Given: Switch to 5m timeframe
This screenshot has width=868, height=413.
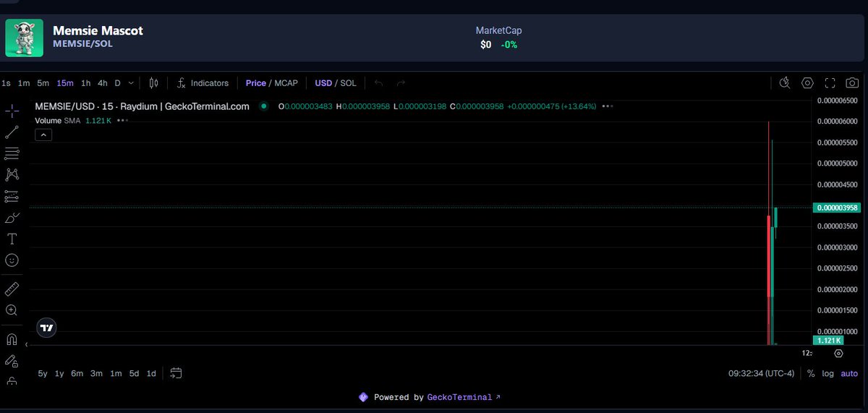Looking at the screenshot, I should [x=43, y=83].
